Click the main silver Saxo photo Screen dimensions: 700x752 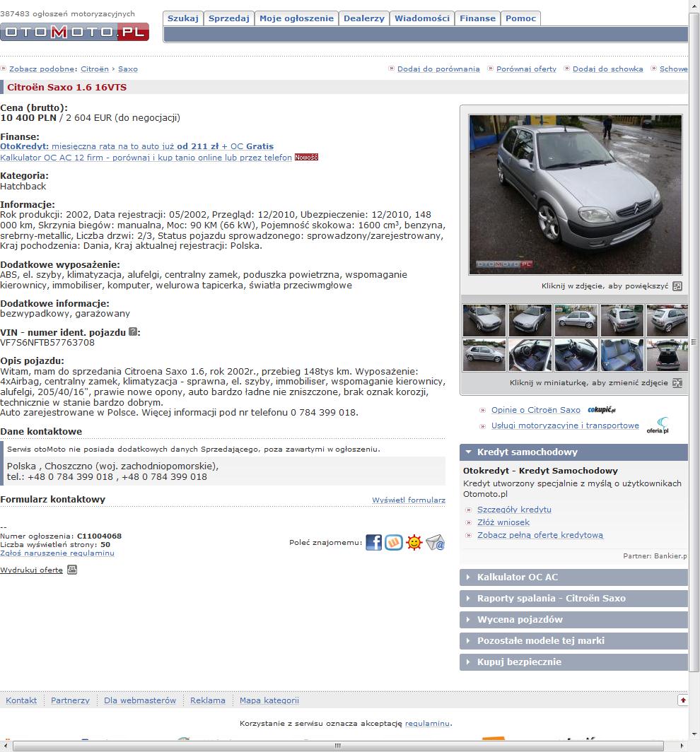pos(576,194)
